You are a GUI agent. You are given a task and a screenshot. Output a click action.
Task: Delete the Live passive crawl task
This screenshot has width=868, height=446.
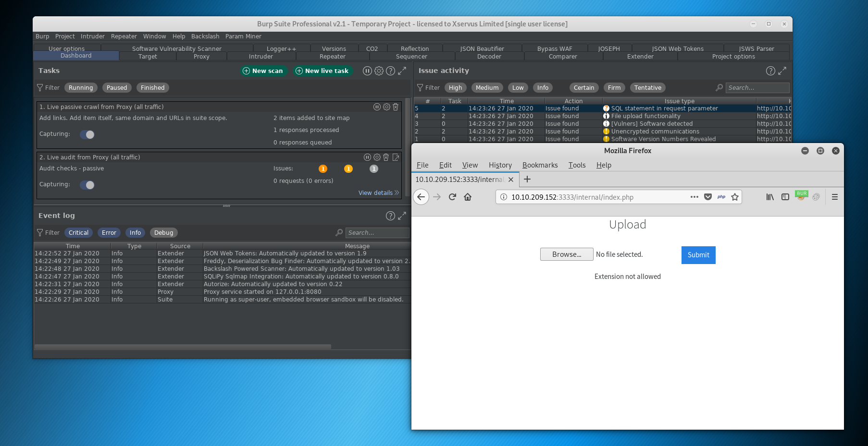click(396, 107)
